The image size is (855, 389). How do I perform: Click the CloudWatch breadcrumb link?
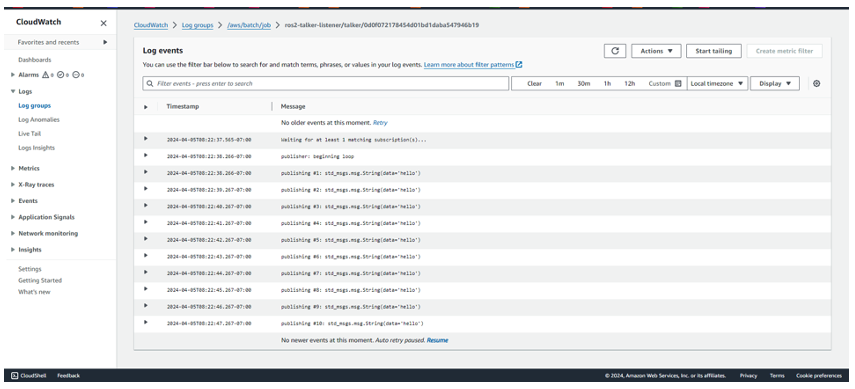(x=151, y=25)
